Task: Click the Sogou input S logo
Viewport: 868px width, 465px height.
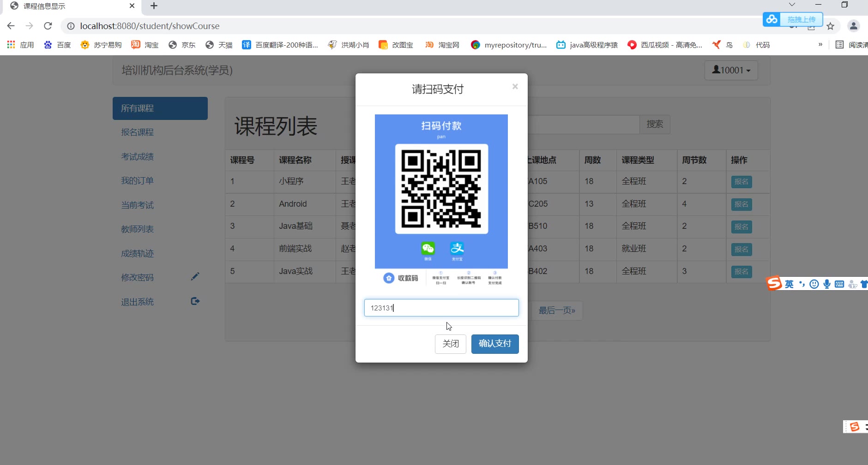Action: [x=774, y=283]
